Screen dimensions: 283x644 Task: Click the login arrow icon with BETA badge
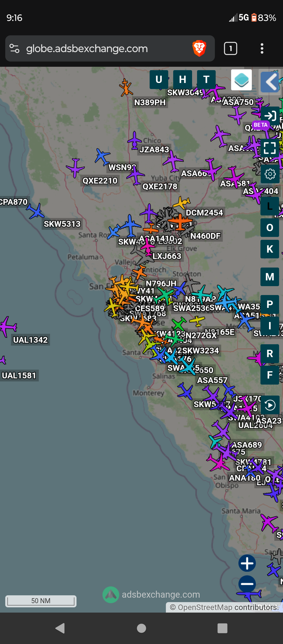pyautogui.click(x=270, y=115)
